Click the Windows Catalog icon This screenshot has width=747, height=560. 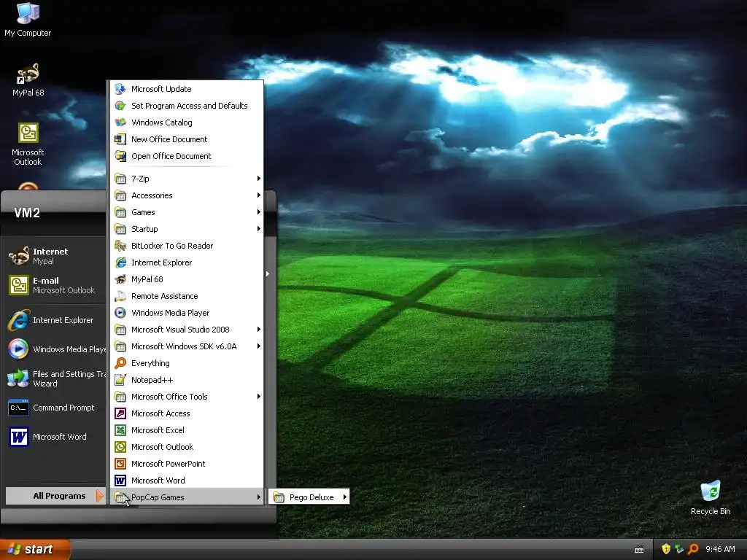(120, 122)
